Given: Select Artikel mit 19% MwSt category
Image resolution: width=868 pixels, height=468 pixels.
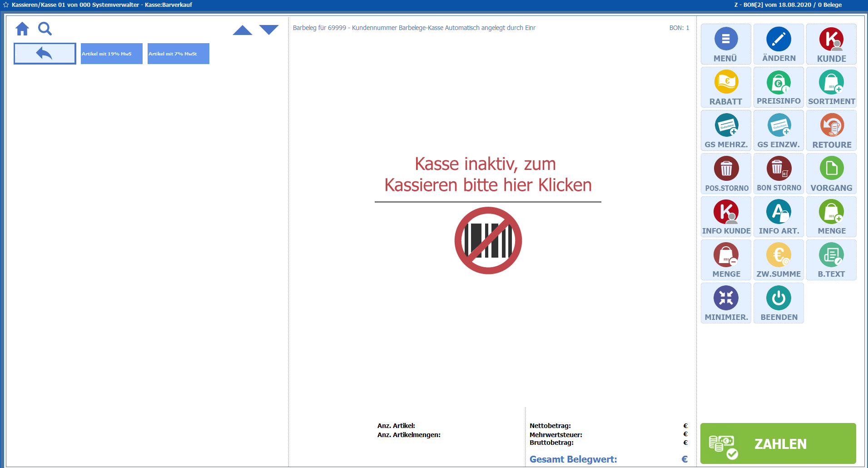Looking at the screenshot, I should [x=112, y=54].
